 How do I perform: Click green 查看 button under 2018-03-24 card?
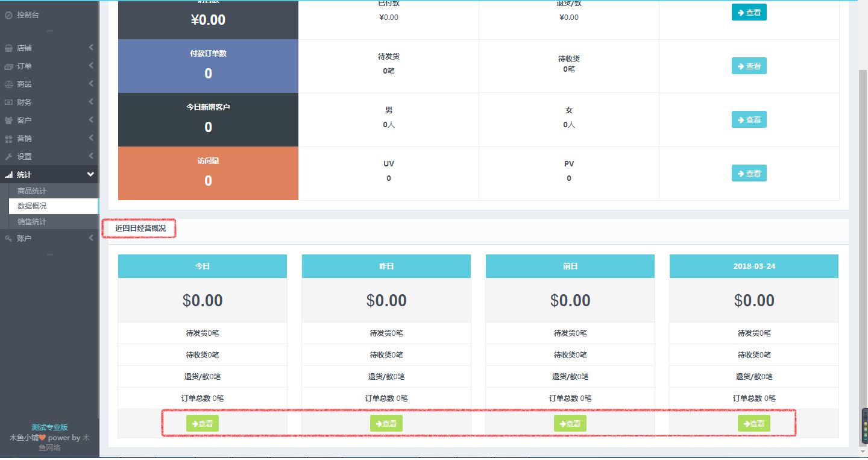click(754, 424)
